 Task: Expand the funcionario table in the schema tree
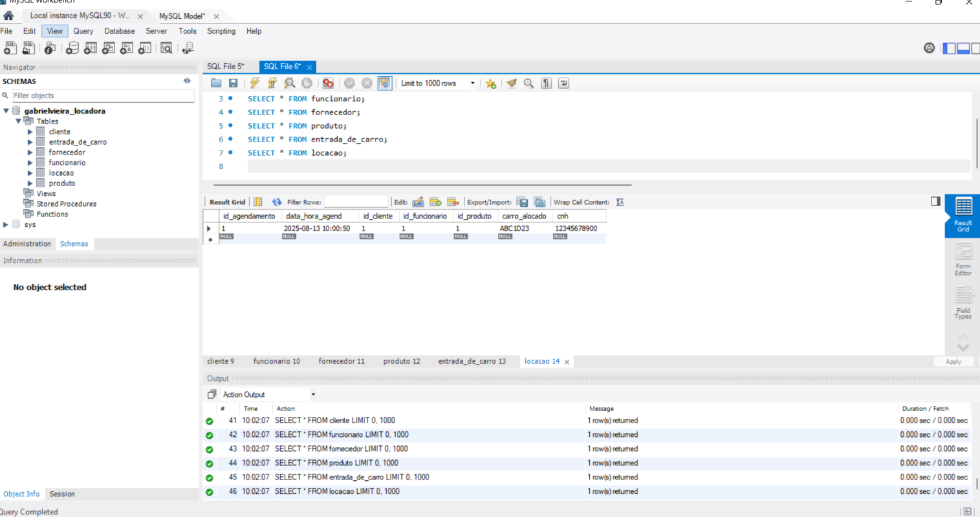(x=29, y=162)
